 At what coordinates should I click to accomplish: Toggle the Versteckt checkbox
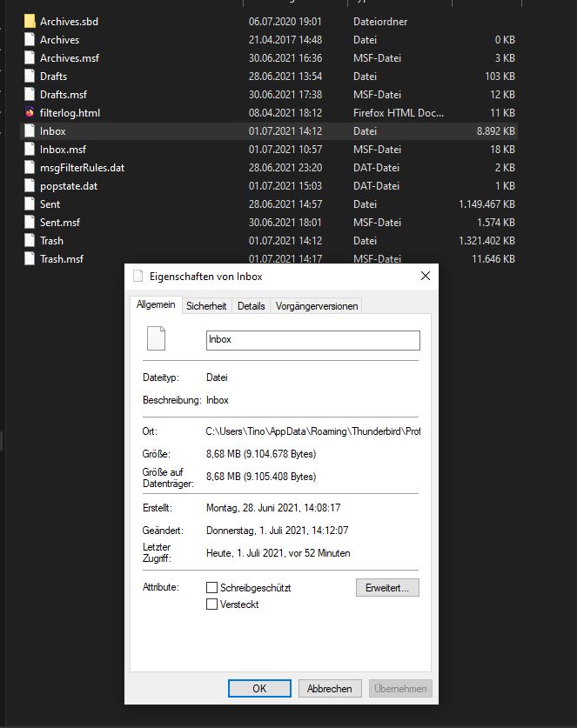coord(211,604)
